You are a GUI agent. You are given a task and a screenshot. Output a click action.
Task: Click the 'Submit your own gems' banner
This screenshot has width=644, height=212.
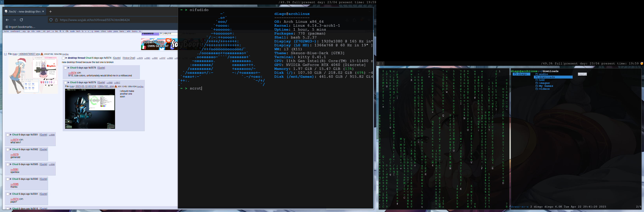pos(159,44)
